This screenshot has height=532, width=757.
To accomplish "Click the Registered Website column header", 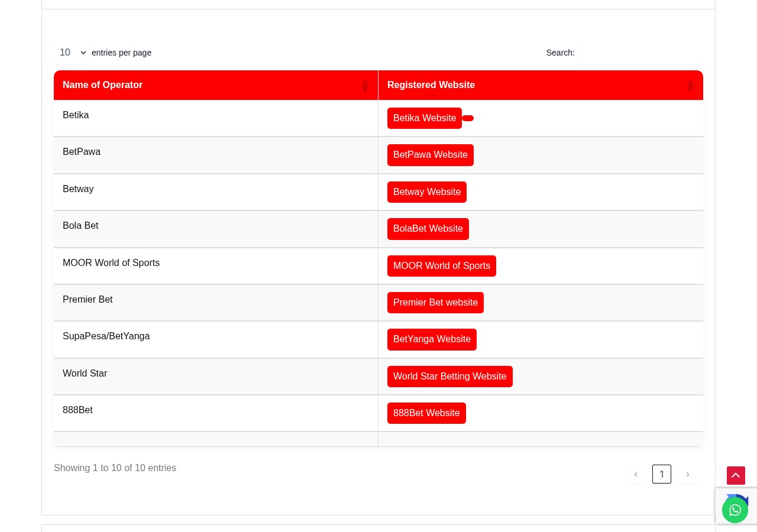I will [x=541, y=85].
